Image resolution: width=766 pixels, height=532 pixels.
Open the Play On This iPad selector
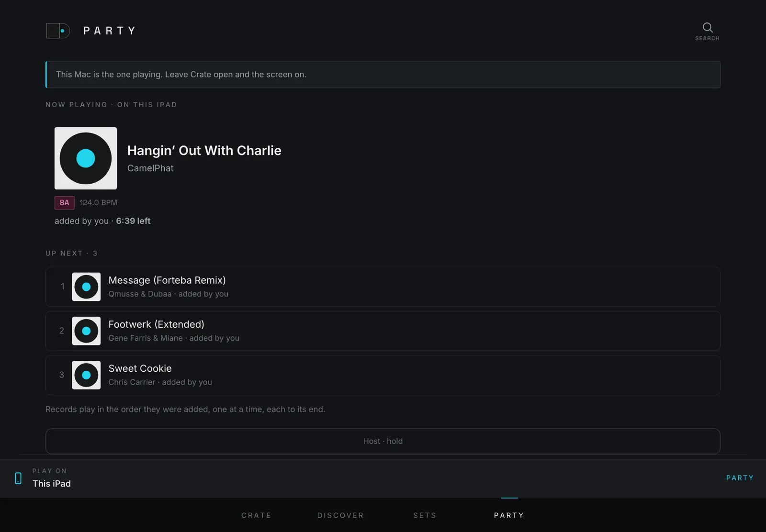click(51, 478)
